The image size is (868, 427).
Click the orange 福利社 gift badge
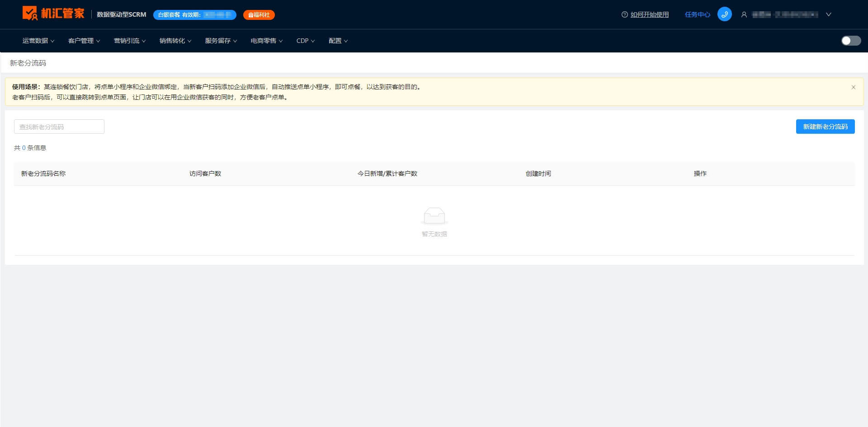point(259,15)
